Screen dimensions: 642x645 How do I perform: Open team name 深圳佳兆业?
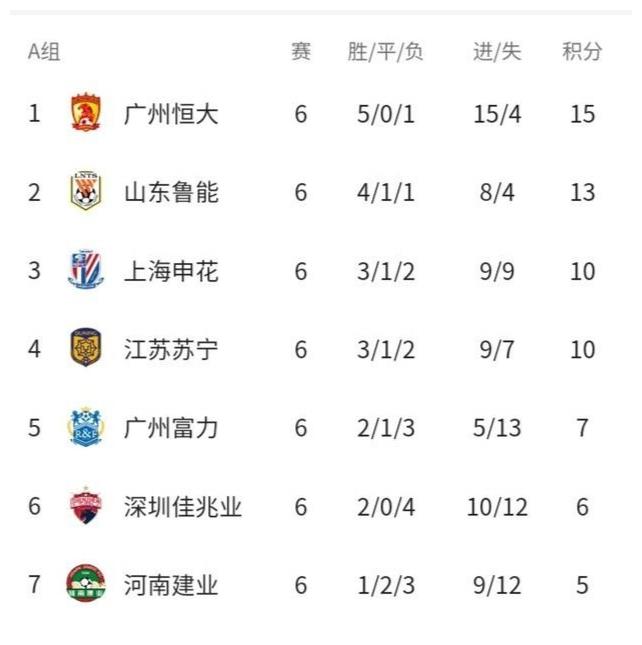point(183,507)
